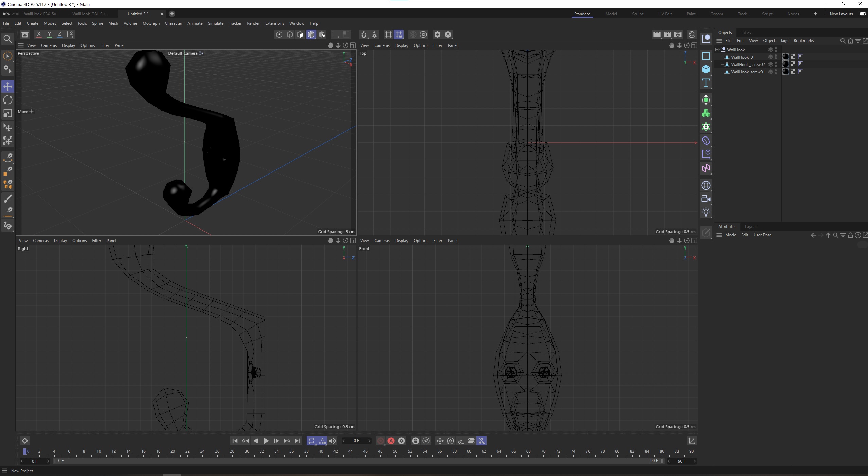Select WallHook_screw02 in object list

coord(747,65)
